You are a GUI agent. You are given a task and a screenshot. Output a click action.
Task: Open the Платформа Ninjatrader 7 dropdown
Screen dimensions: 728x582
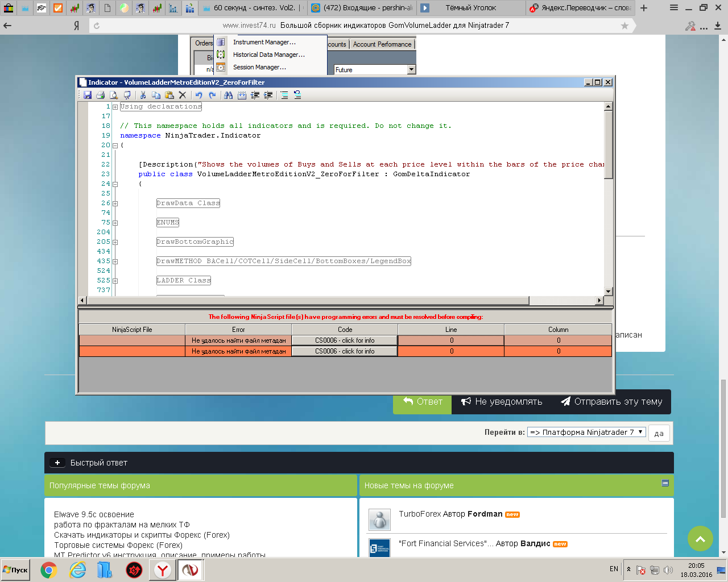tap(586, 432)
